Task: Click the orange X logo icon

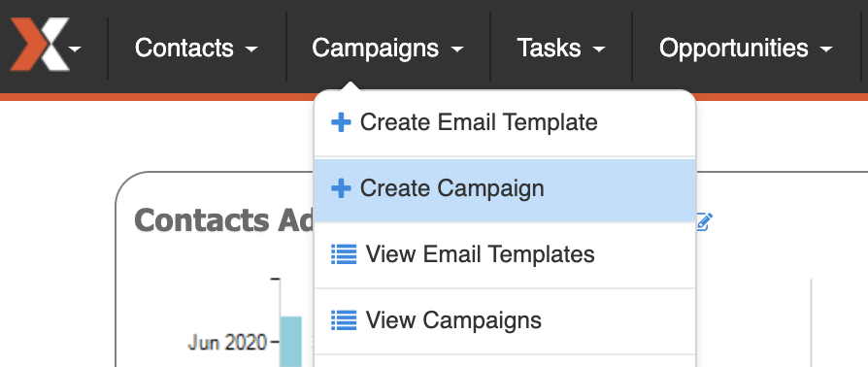Action: (x=40, y=45)
